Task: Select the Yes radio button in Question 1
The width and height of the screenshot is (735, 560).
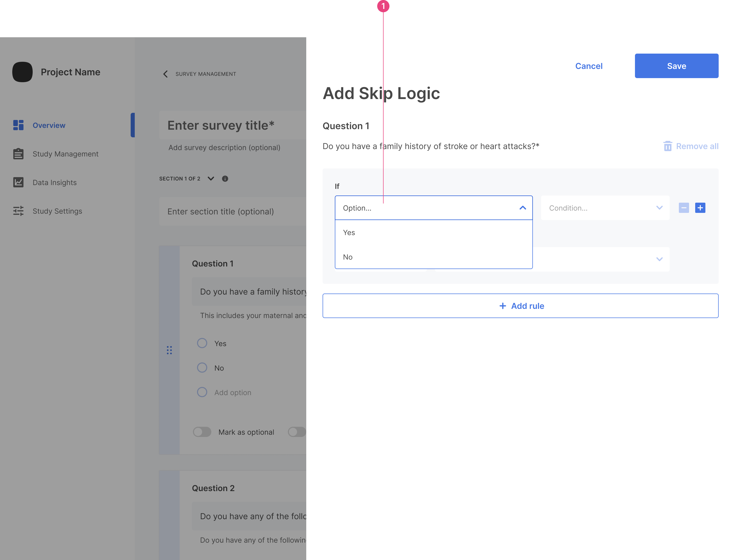Action: [x=202, y=343]
